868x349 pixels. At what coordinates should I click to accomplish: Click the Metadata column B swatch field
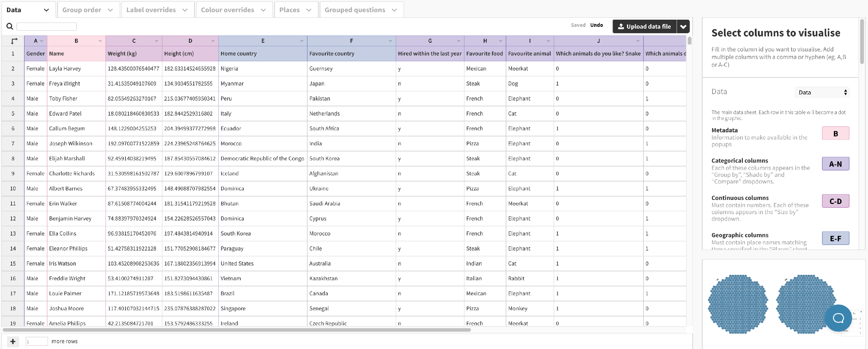coord(835,133)
